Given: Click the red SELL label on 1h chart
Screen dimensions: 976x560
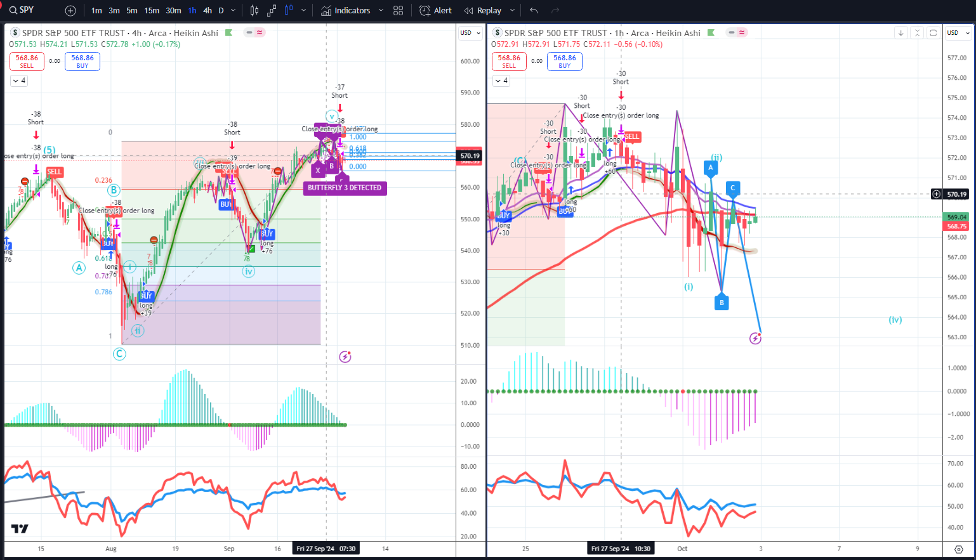Looking at the screenshot, I should (632, 136).
